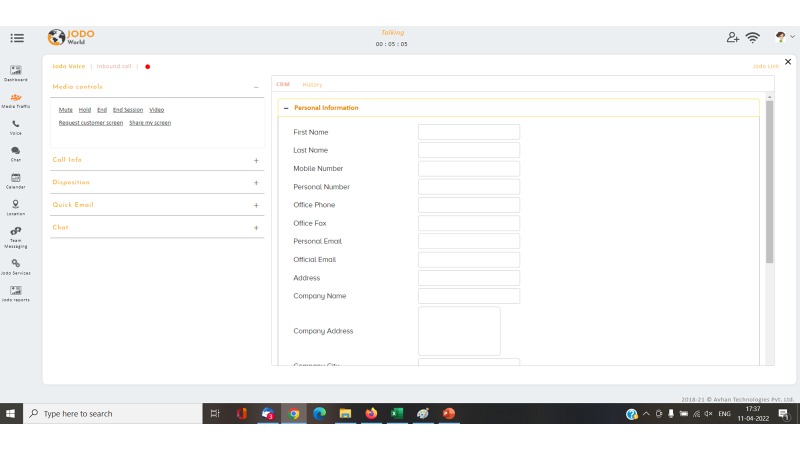The width and height of the screenshot is (800, 450).
Task: Collapse the Media controls panel
Action: tap(256, 87)
